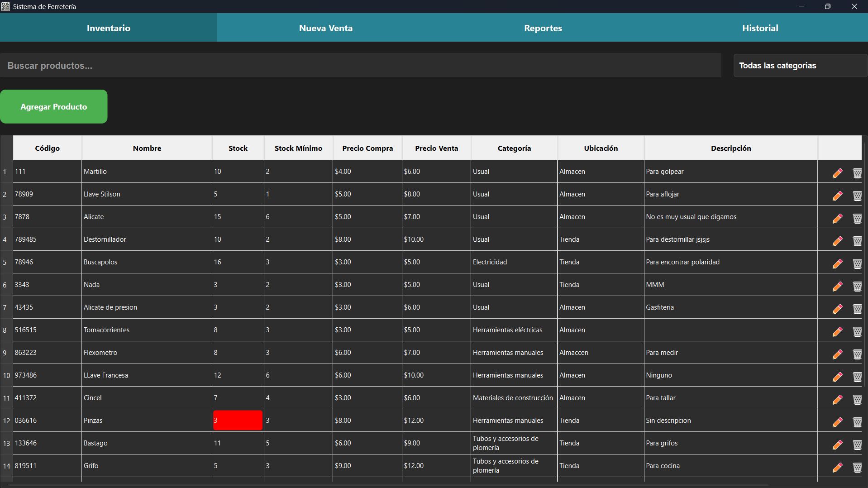Delete the Llave Stilson product row
The width and height of the screenshot is (868, 488).
(x=857, y=196)
